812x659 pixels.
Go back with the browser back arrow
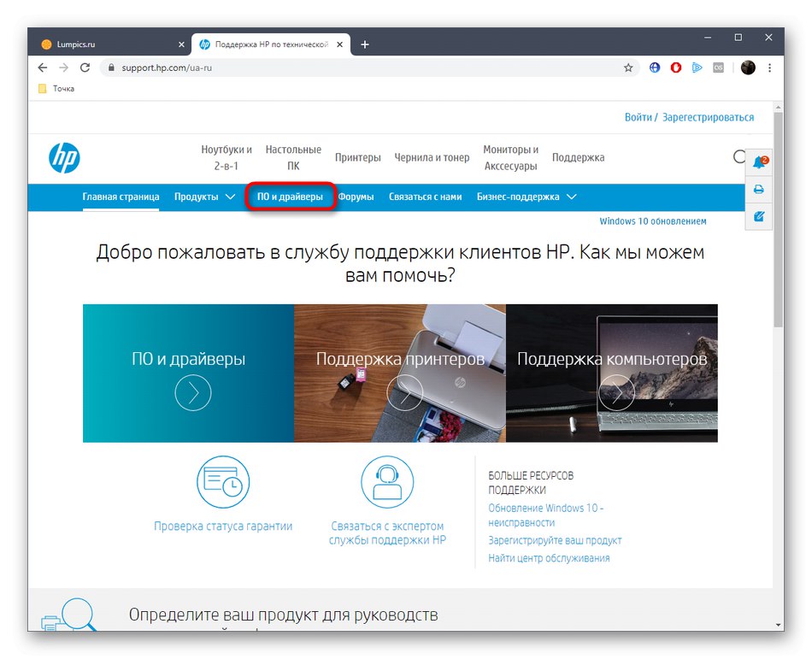point(43,68)
